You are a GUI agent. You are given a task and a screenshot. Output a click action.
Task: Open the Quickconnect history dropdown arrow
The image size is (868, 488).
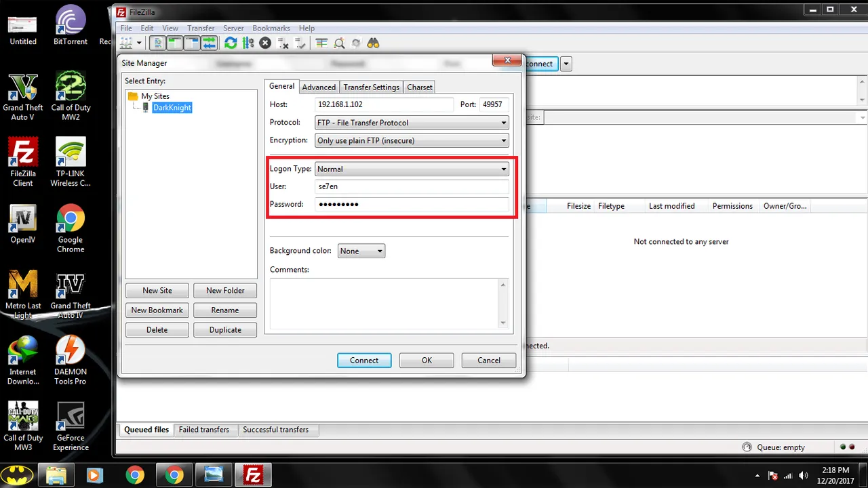point(566,64)
